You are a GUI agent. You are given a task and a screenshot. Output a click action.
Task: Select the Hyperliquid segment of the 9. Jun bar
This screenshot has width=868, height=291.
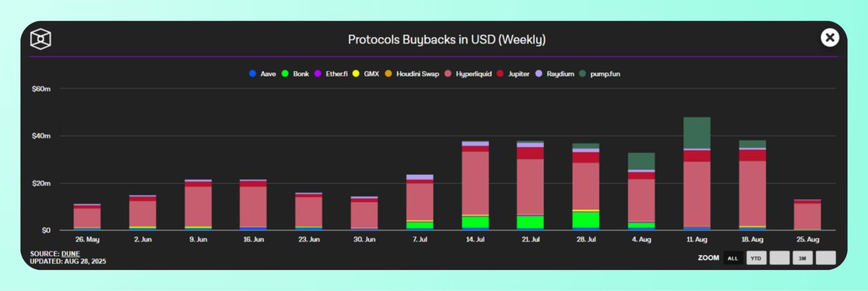[197, 206]
